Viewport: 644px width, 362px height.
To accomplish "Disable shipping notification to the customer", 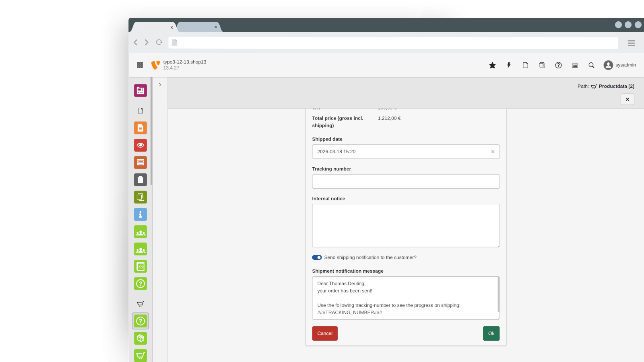I will pos(317,257).
